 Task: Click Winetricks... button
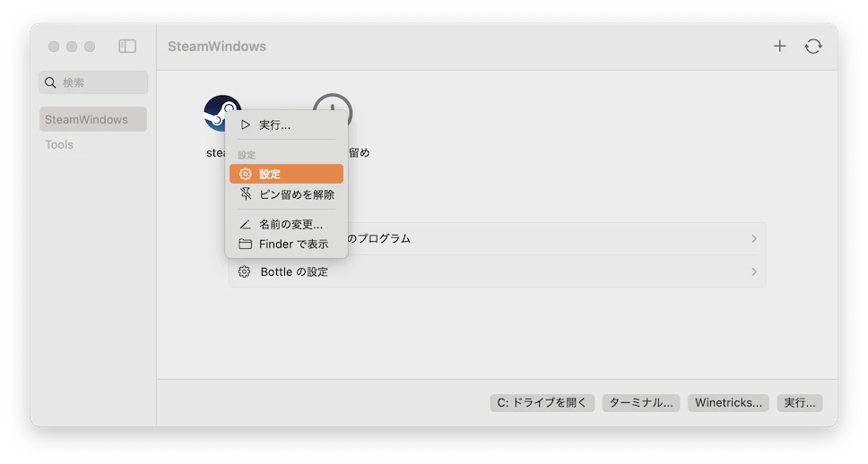(728, 402)
